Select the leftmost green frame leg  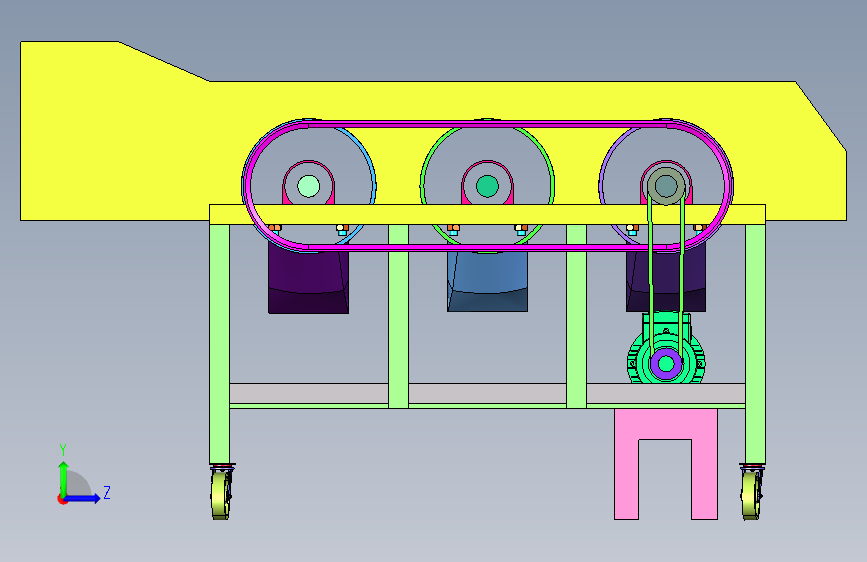220,344
